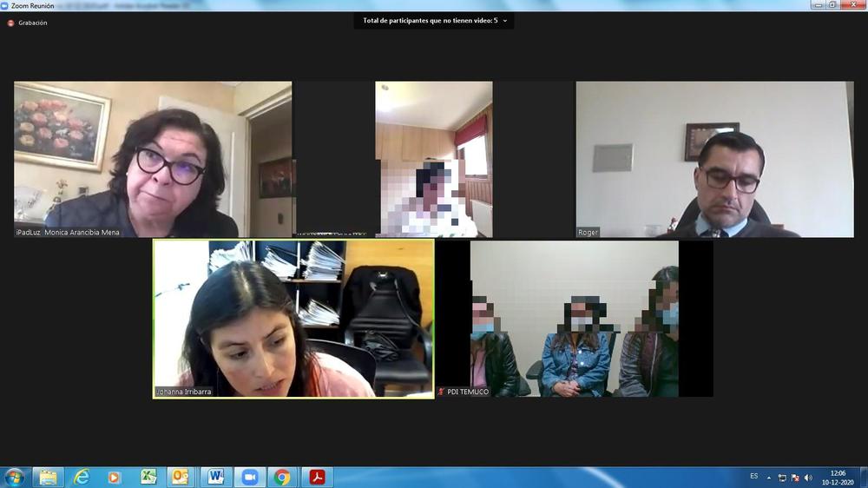Click the red Grabación recording indicator

tap(11, 23)
